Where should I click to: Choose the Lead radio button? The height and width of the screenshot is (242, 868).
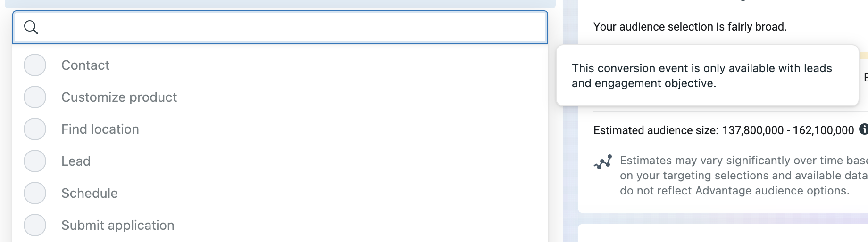pyautogui.click(x=35, y=161)
